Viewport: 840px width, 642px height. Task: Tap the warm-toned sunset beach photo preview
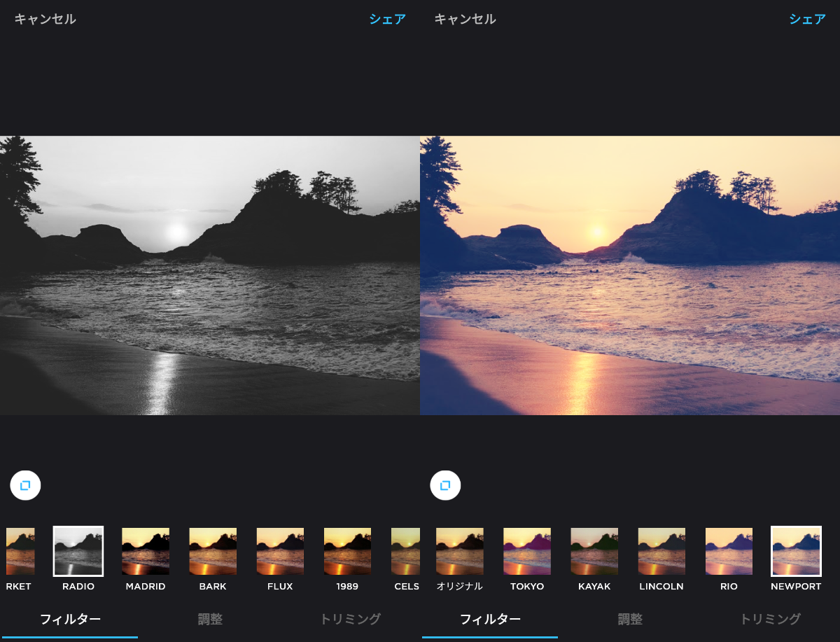click(630, 275)
